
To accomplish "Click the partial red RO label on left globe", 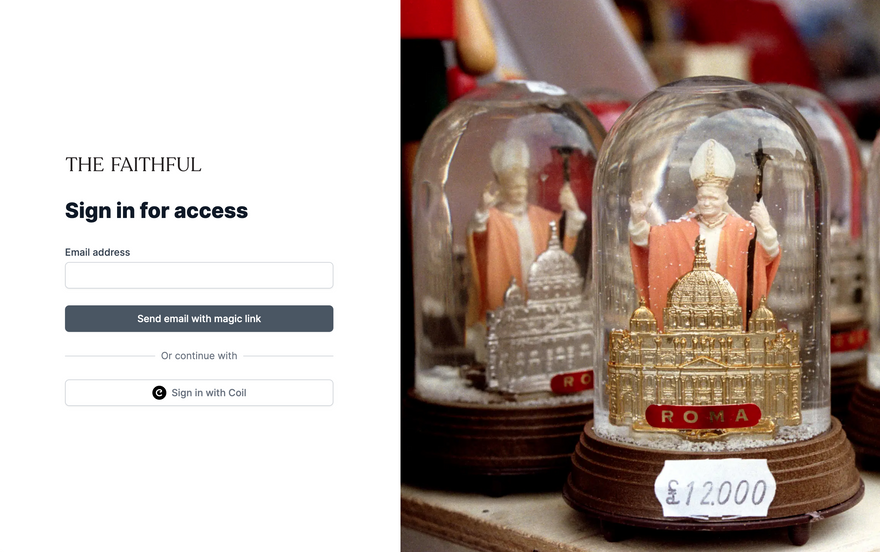I will click(572, 381).
